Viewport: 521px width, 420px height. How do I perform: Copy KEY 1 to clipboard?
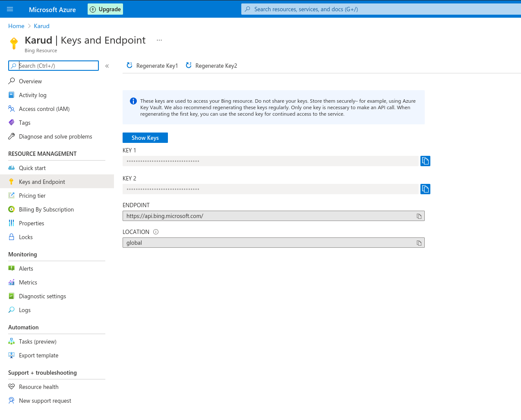pyautogui.click(x=425, y=161)
